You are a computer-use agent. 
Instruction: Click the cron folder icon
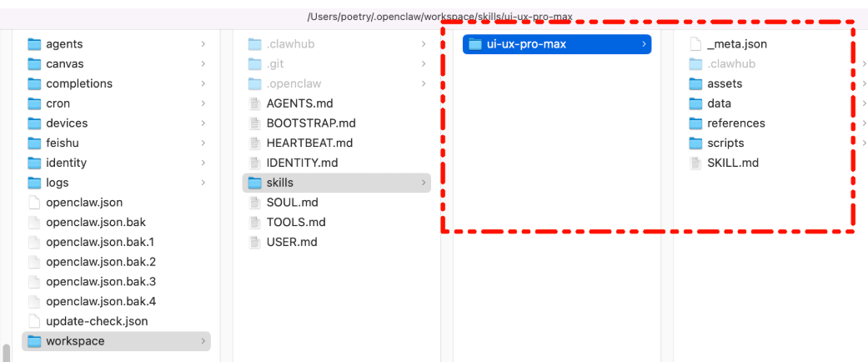pyautogui.click(x=34, y=103)
